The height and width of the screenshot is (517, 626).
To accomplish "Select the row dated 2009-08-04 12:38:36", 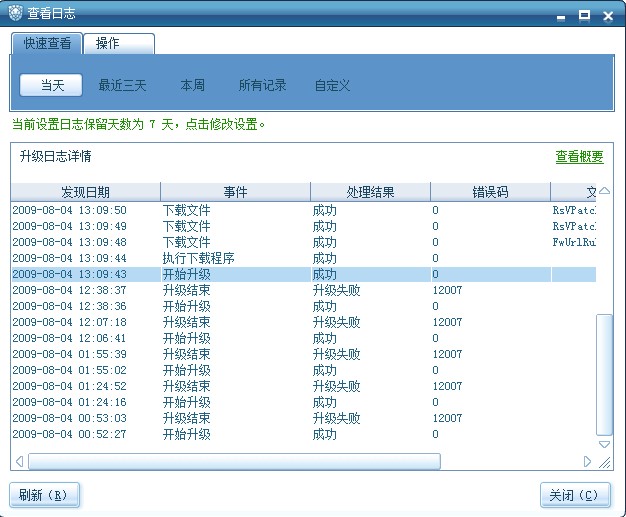I will pyautogui.click(x=303, y=306).
